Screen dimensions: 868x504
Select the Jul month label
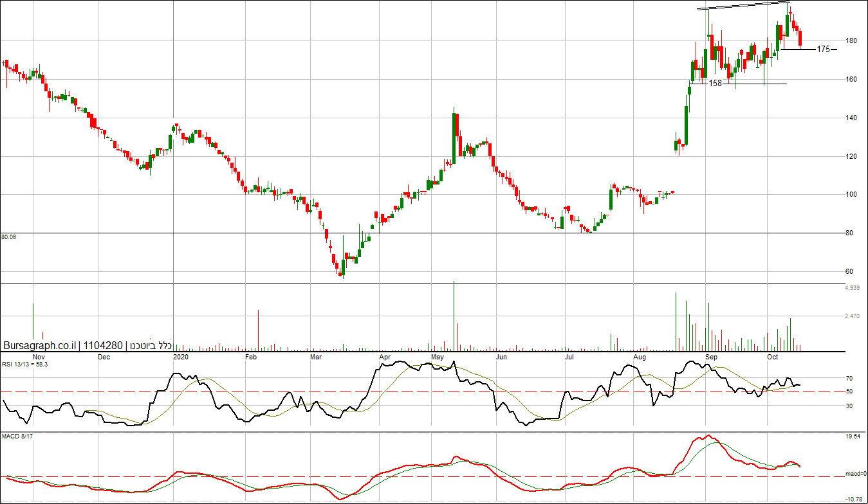point(569,356)
